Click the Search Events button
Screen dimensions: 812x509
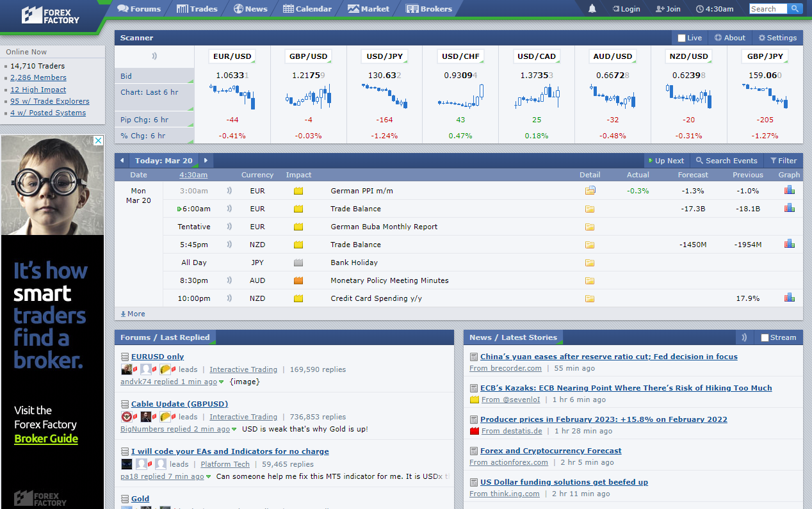727,161
